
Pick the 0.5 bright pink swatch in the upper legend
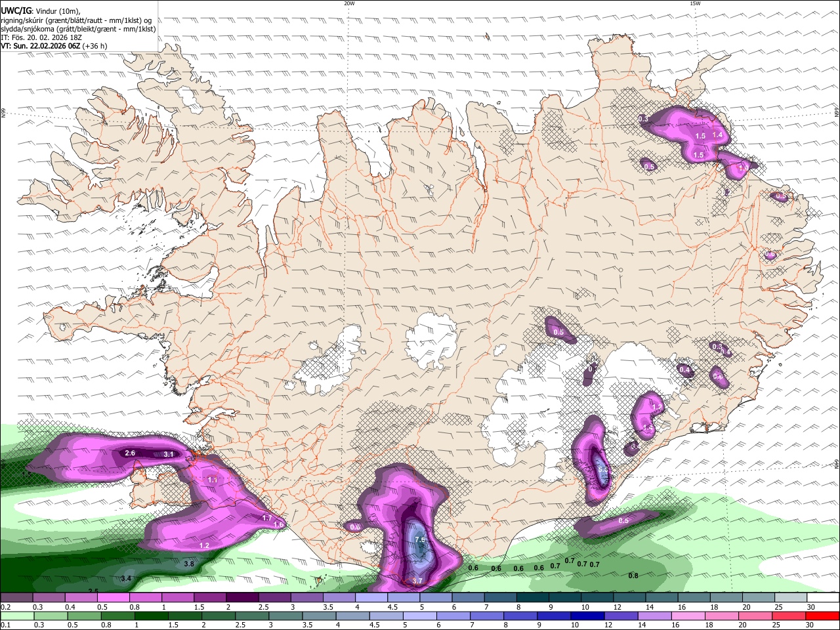click(114, 598)
